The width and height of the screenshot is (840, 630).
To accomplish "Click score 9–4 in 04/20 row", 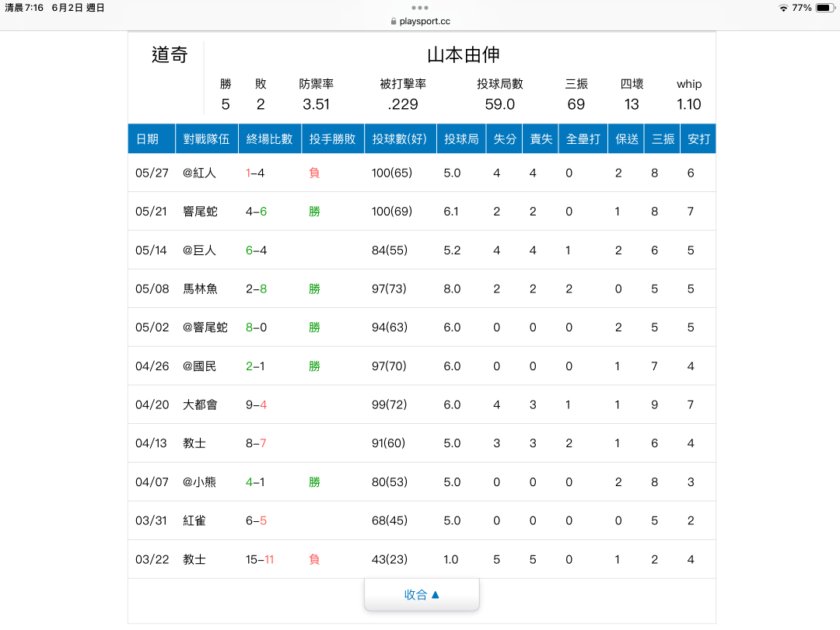I will tap(256, 405).
